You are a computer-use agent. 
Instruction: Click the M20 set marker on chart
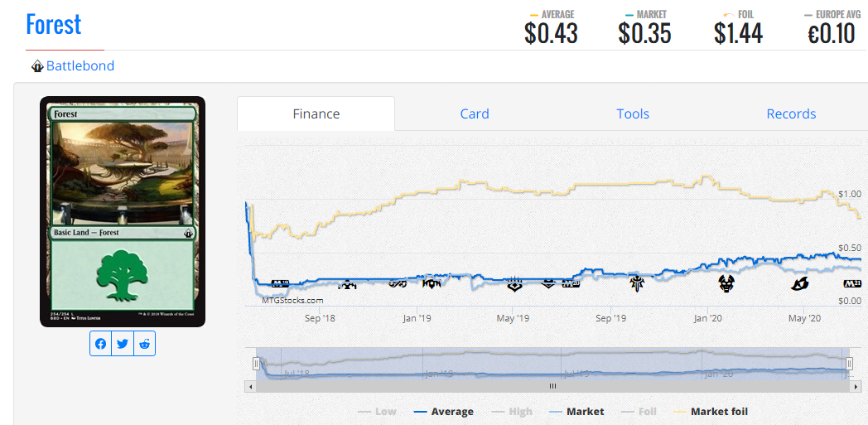pos(571,283)
